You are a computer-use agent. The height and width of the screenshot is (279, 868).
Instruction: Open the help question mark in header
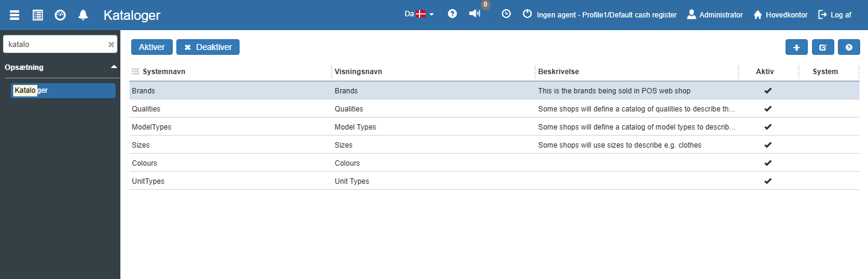point(452,14)
